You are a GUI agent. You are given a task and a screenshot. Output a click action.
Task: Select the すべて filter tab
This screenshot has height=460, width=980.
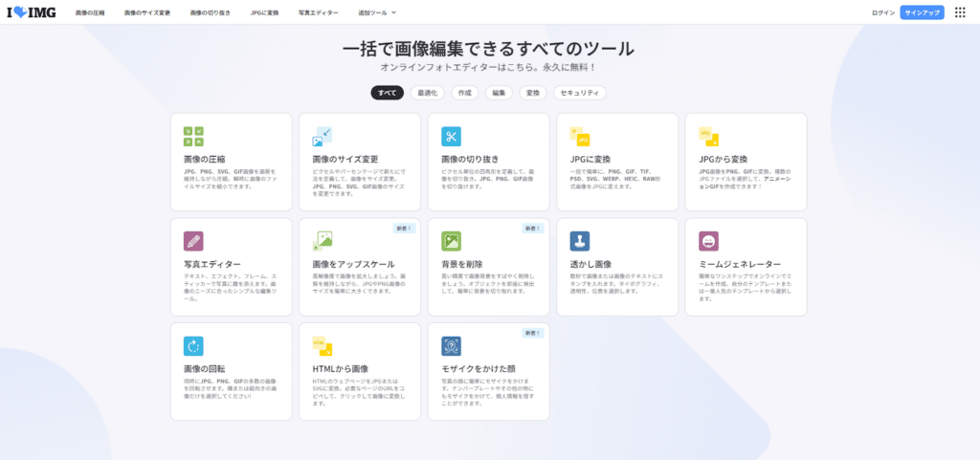coord(388,93)
